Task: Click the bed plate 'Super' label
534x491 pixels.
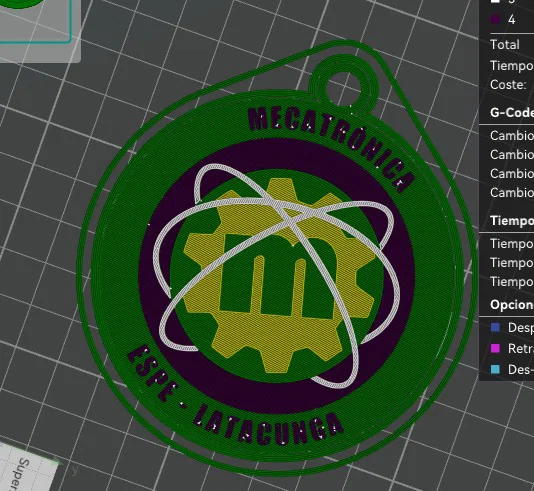Action: coord(20,475)
